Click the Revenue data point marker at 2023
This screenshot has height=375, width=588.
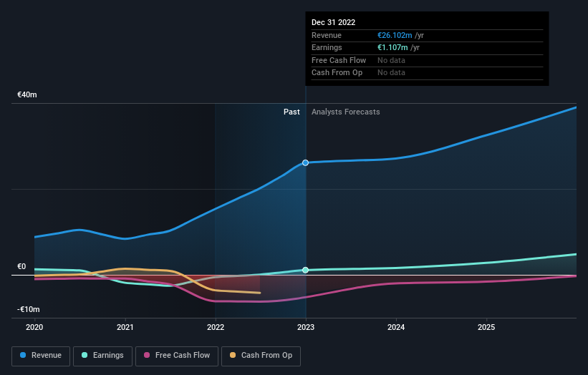305,162
